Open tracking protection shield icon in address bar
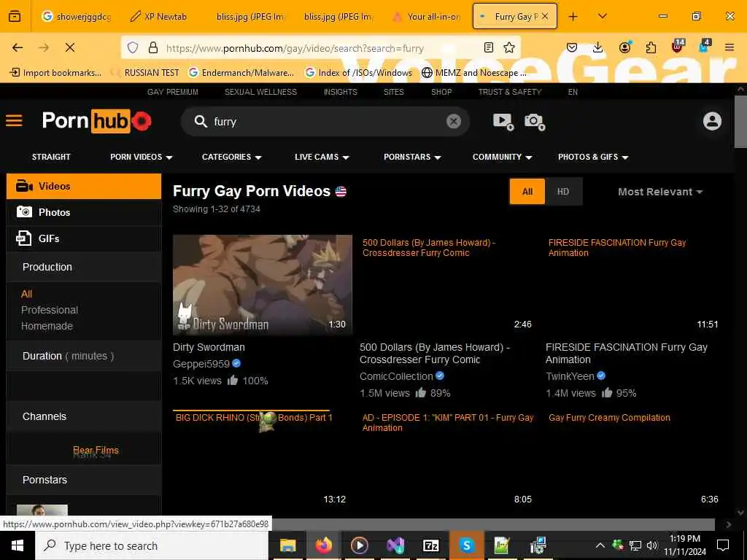Image resolution: width=747 pixels, height=560 pixels. [x=133, y=47]
